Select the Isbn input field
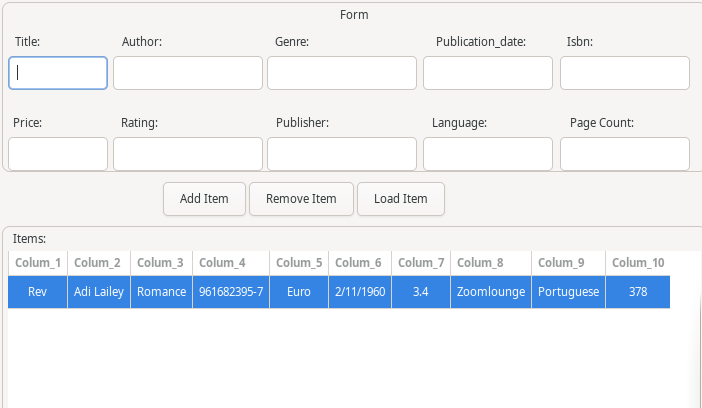 [x=625, y=73]
